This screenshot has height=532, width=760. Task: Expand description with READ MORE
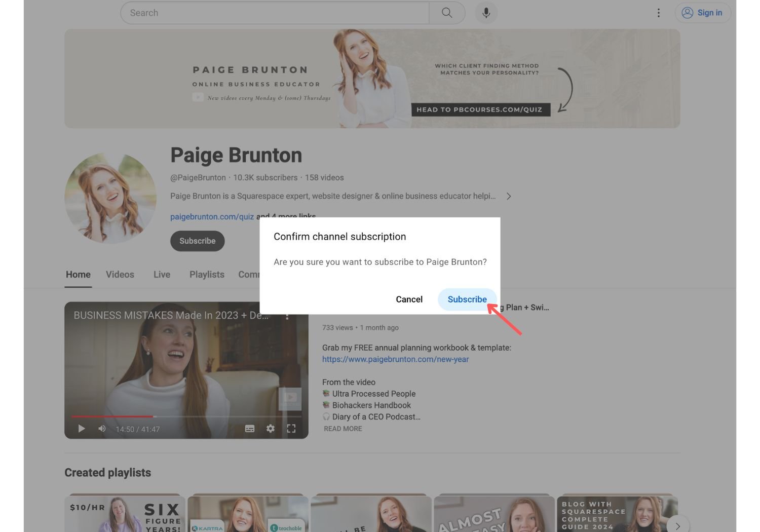click(343, 429)
